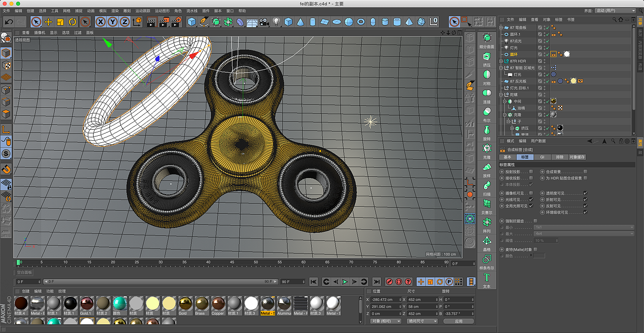644x333 pixels.
Task: Toggle the 接收投影 checkbox
Action: click(531, 178)
